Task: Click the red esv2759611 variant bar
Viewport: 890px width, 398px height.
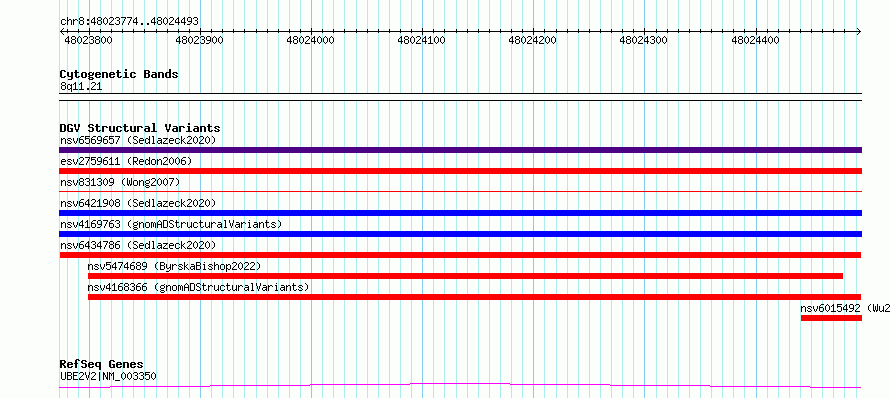Action: click(460, 171)
